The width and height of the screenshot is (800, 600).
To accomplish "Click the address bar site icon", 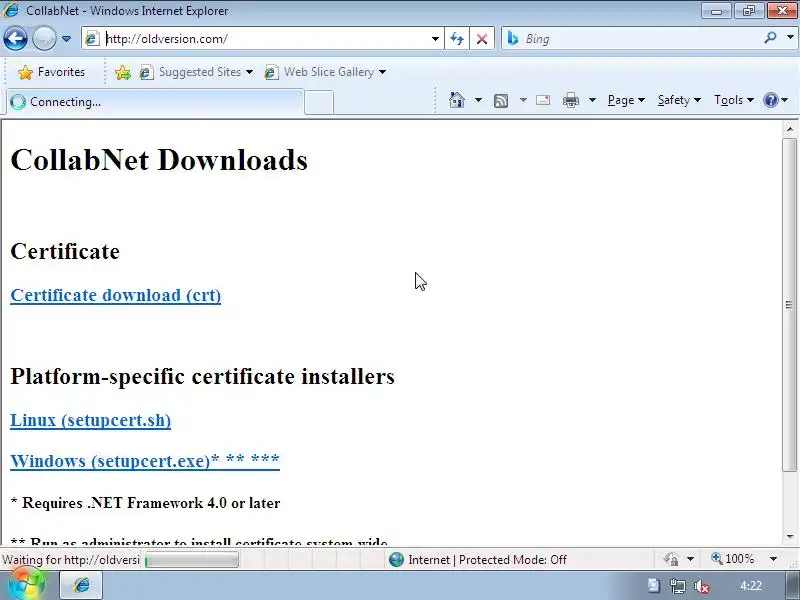I will (92, 39).
